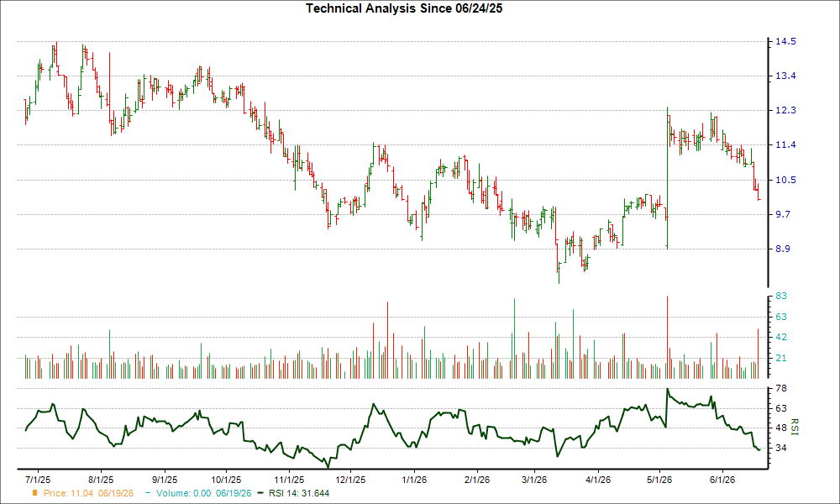Click the volume axis label 63

(x=781, y=317)
